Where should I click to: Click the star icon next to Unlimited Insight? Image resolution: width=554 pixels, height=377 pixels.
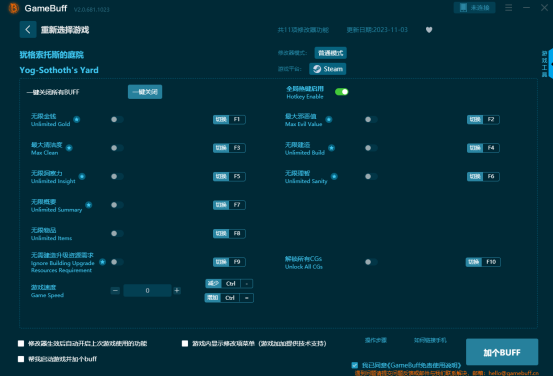pos(82,176)
